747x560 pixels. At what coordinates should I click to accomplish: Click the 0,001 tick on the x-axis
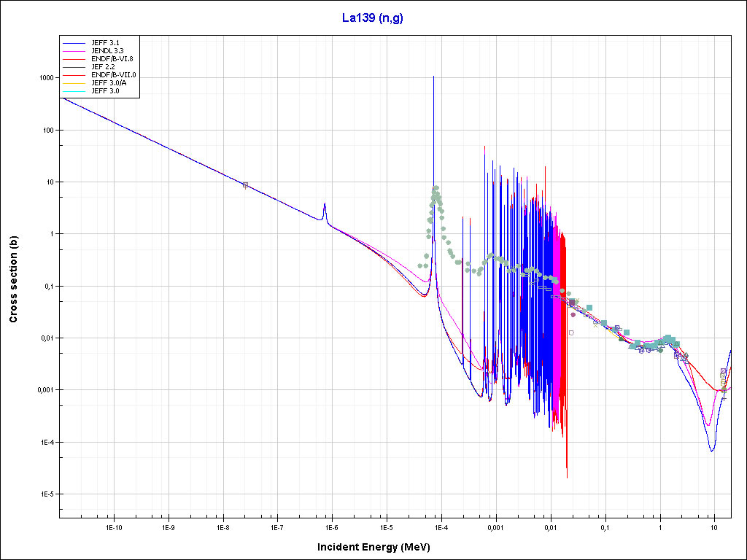click(495, 526)
